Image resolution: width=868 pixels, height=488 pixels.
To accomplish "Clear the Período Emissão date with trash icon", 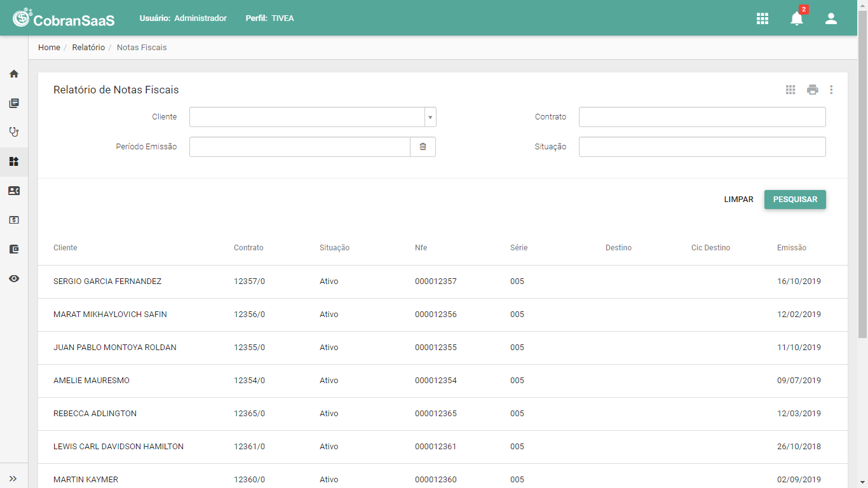I will [423, 147].
